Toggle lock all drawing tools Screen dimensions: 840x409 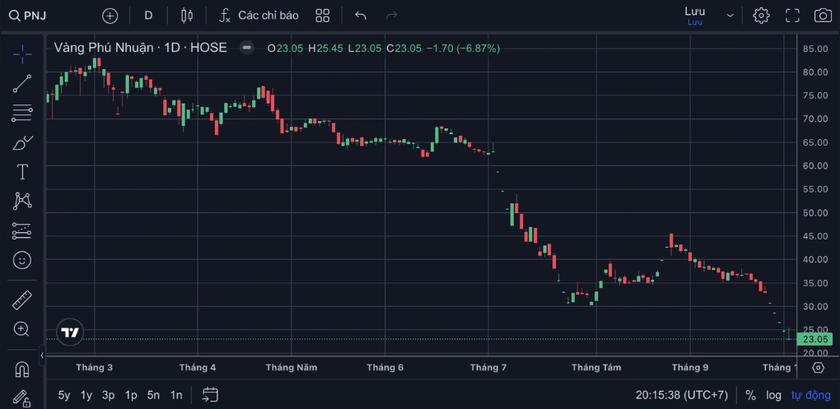[22, 398]
